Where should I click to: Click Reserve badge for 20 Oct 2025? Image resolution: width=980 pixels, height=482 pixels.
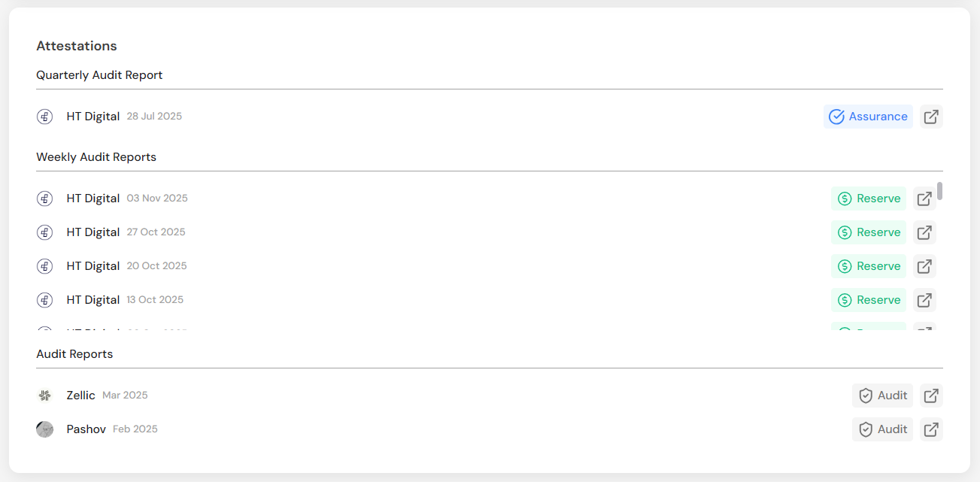tap(869, 266)
